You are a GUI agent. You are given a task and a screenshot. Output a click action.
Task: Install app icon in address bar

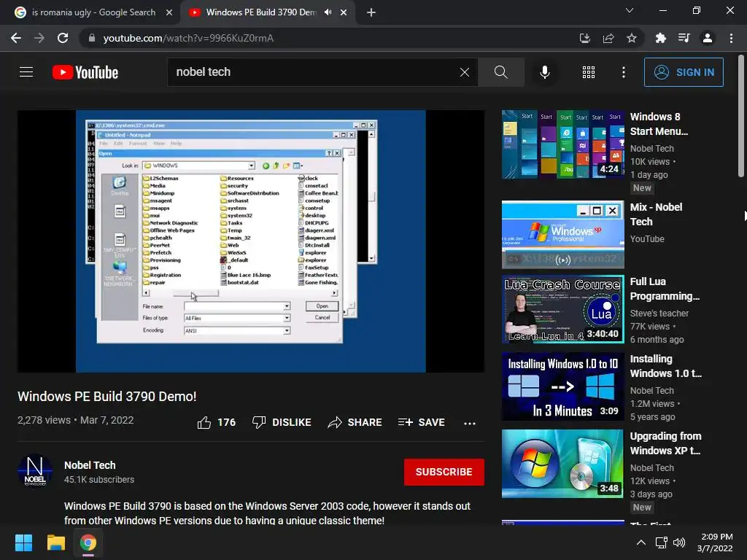585,38
